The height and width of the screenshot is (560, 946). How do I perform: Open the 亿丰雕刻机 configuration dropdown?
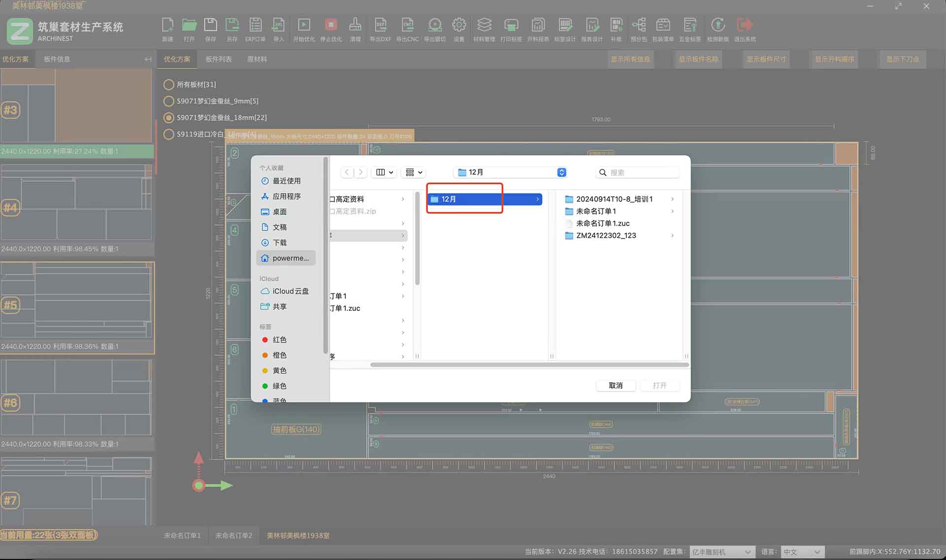pos(721,552)
